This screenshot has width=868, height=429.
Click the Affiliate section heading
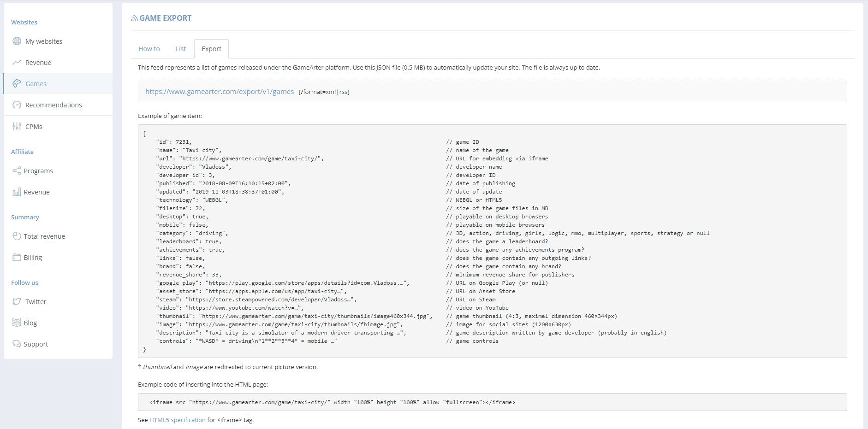22,152
